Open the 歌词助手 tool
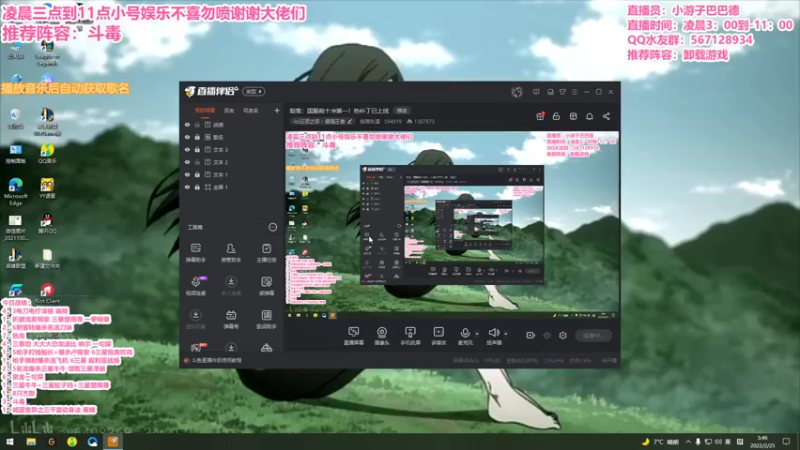Image resolution: width=800 pixels, height=450 pixels. coord(266,319)
